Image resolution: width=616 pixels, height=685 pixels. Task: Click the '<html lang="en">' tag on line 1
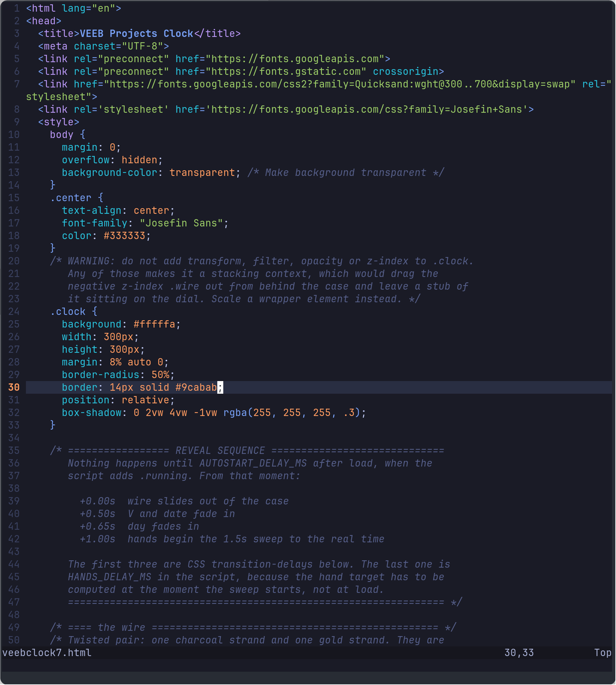[x=74, y=8]
